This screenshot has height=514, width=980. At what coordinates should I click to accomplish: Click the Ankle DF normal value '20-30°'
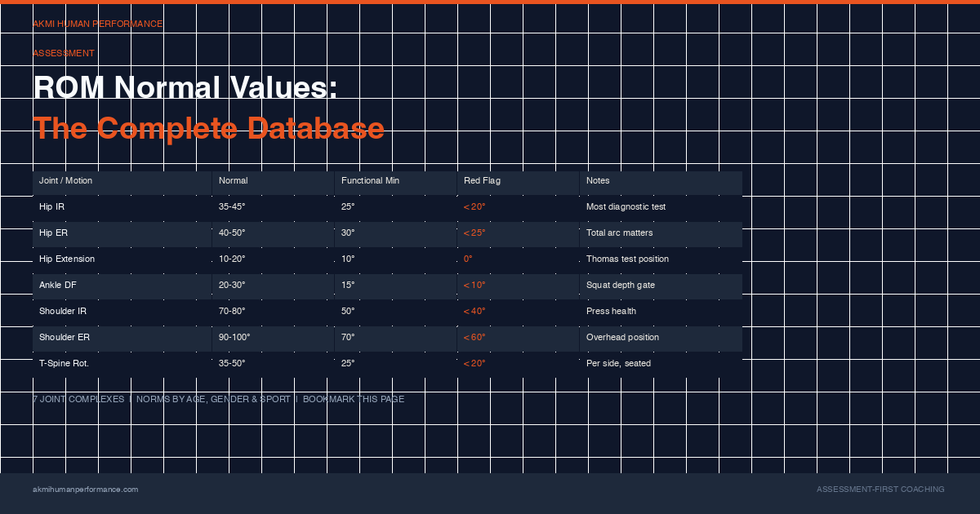232,286
